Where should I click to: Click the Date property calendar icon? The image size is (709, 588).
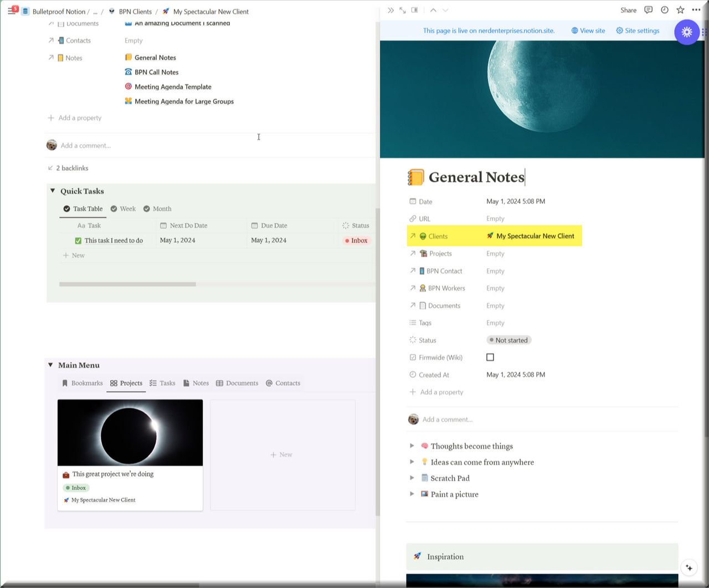point(413,201)
